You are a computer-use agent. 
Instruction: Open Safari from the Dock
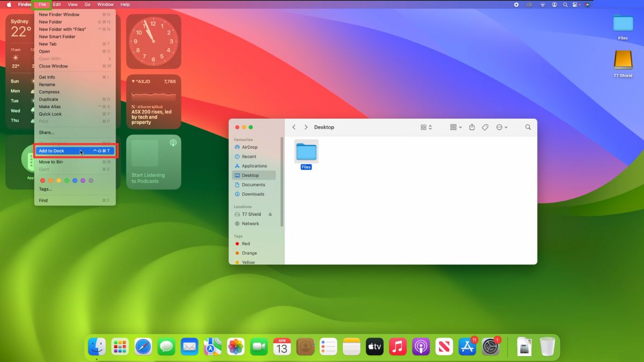pyautogui.click(x=142, y=346)
